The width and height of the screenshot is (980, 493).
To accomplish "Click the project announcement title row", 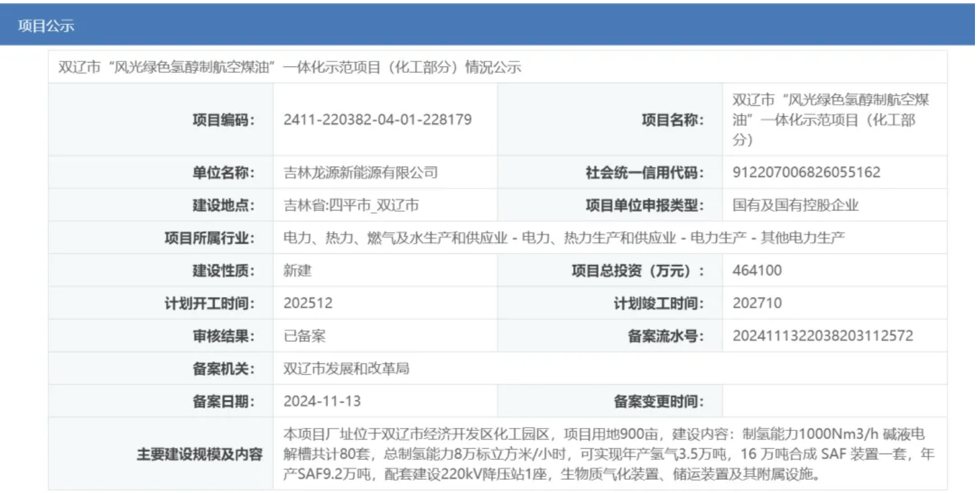I will coord(289,68).
